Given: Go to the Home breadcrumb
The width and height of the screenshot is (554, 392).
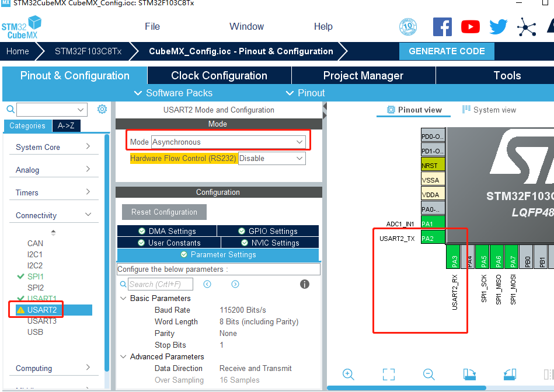Looking at the screenshot, I should [x=18, y=51].
